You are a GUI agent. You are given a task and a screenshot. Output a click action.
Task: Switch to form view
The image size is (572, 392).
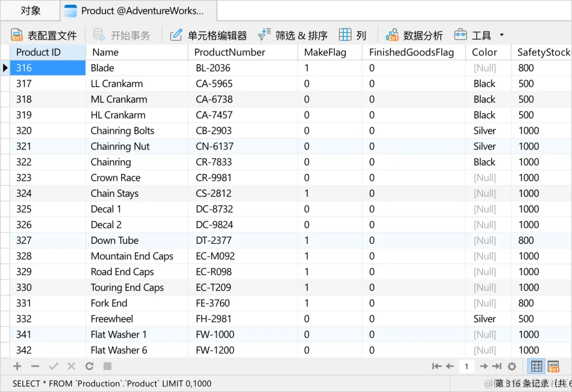point(553,366)
